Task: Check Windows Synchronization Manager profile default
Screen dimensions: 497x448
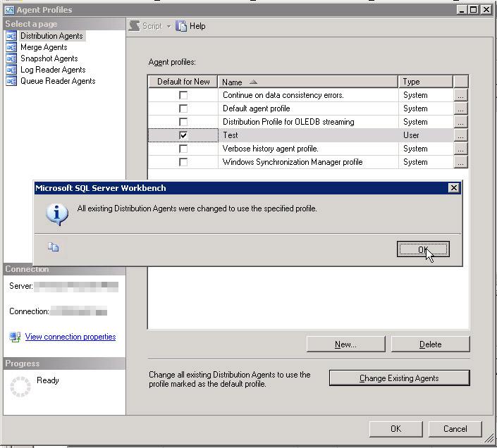Action: click(183, 162)
